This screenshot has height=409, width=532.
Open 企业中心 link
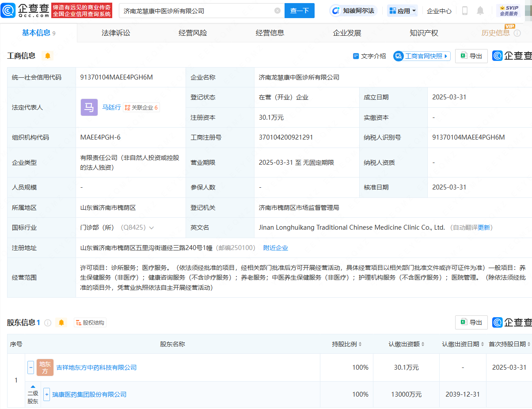(439, 11)
